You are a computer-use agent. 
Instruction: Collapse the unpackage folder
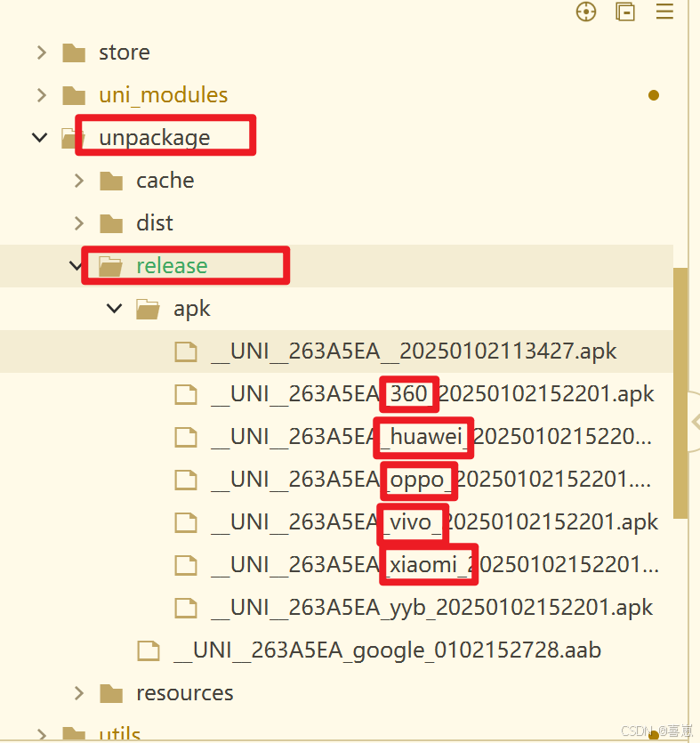(39, 137)
